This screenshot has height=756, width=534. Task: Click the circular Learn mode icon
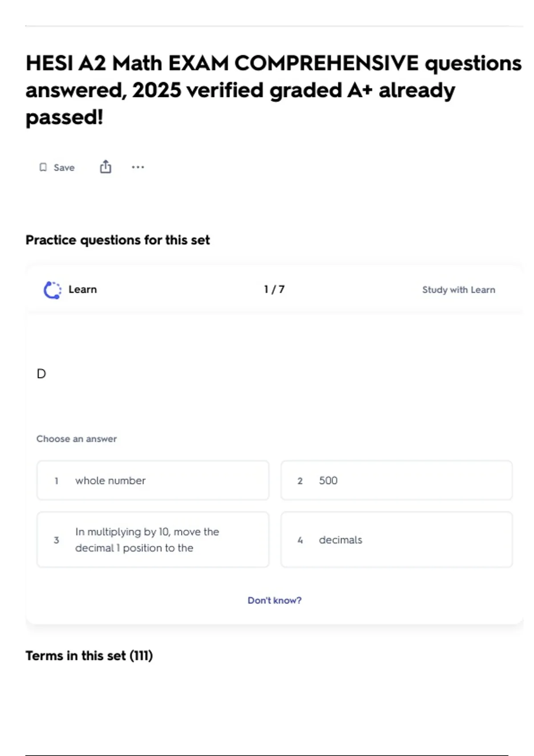[x=53, y=290]
